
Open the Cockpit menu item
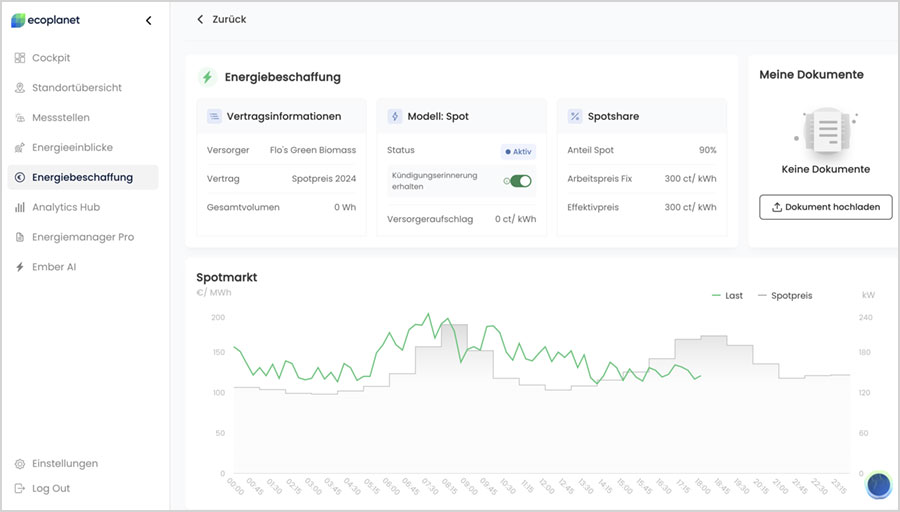[51, 58]
